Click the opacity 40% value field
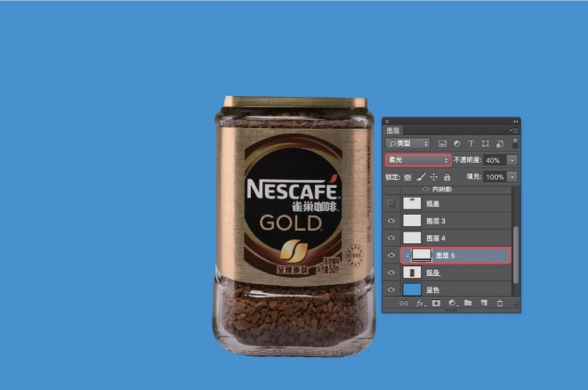588x390 pixels. coord(495,160)
